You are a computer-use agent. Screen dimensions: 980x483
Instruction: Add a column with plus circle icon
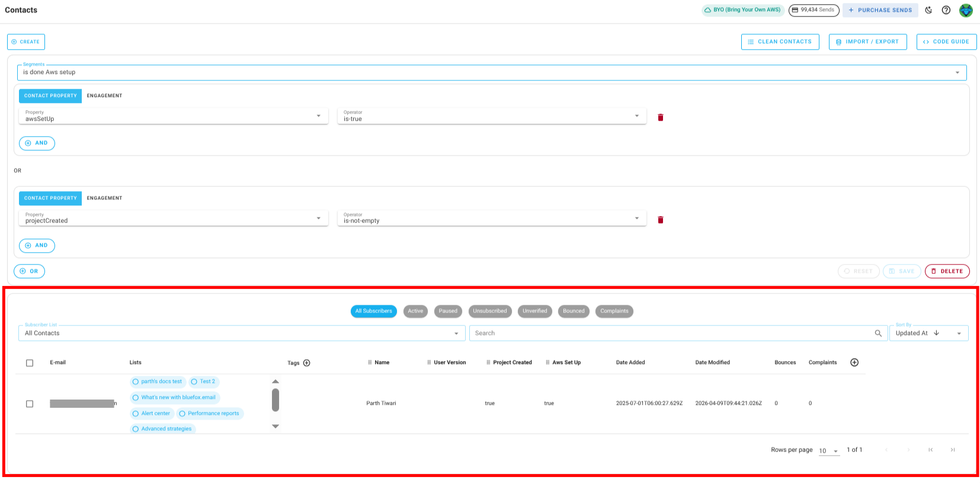[854, 362]
